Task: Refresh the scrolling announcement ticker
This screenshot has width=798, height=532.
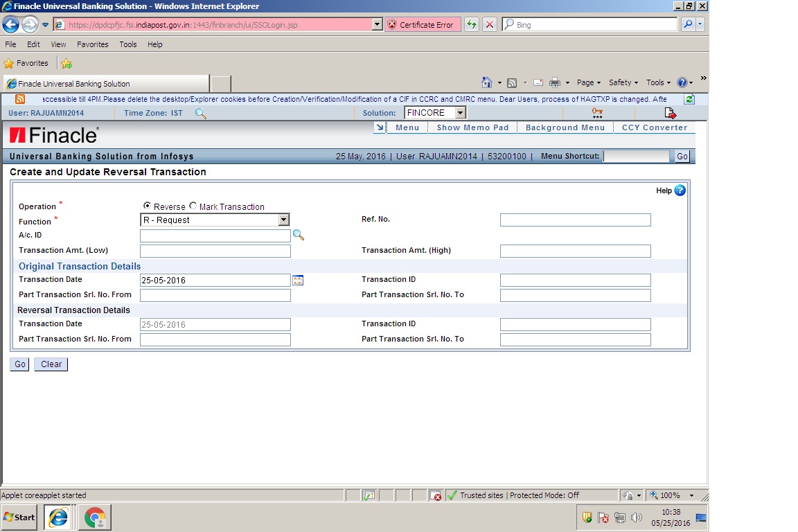Action: pos(688,99)
